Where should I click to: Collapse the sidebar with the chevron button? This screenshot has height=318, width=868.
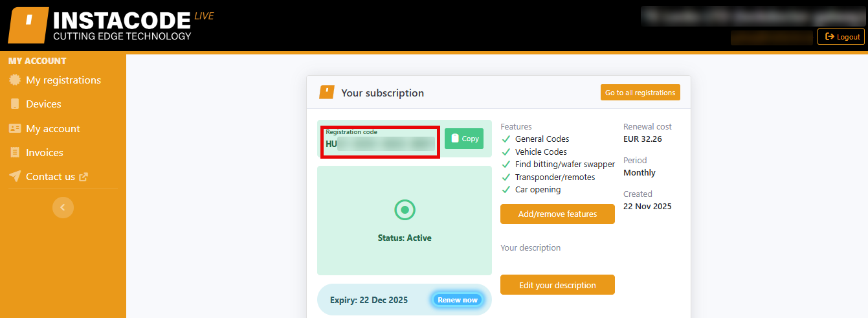click(x=63, y=207)
